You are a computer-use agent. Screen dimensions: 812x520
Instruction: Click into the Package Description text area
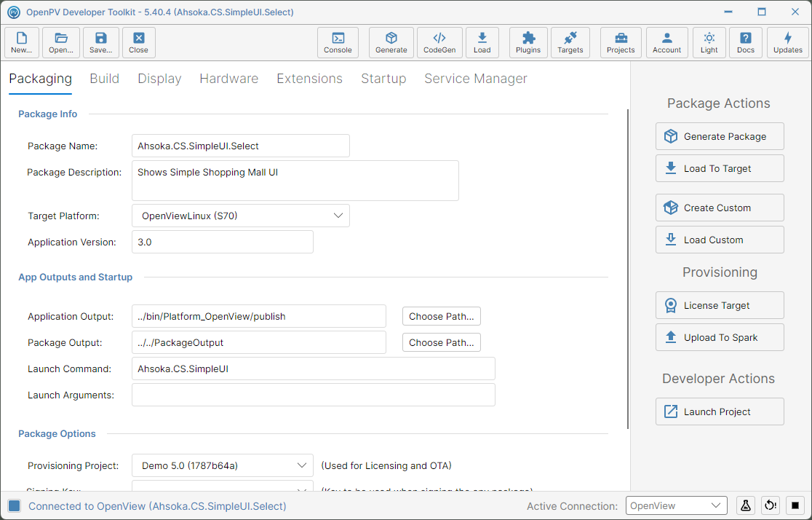295,181
